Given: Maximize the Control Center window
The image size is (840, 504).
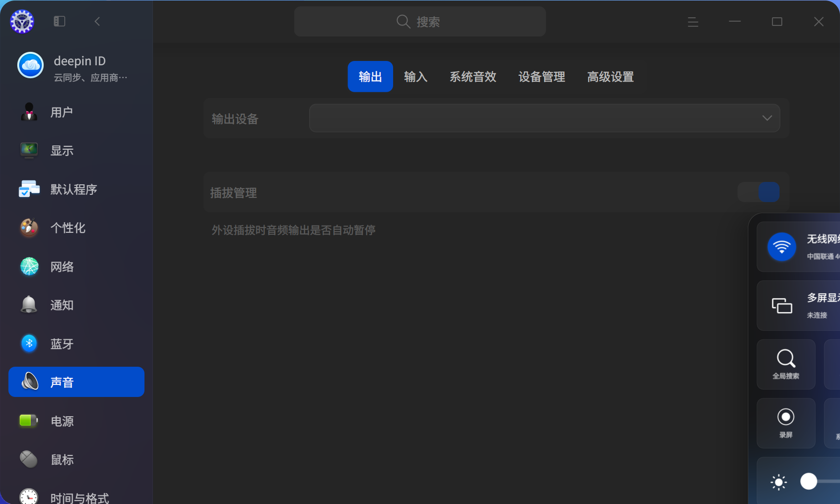Looking at the screenshot, I should 777,22.
